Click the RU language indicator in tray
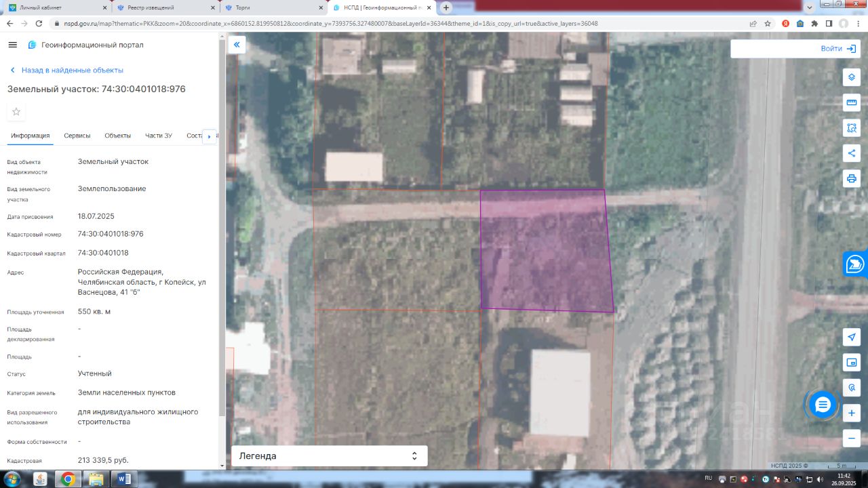Image resolution: width=868 pixels, height=488 pixels. [x=709, y=478]
